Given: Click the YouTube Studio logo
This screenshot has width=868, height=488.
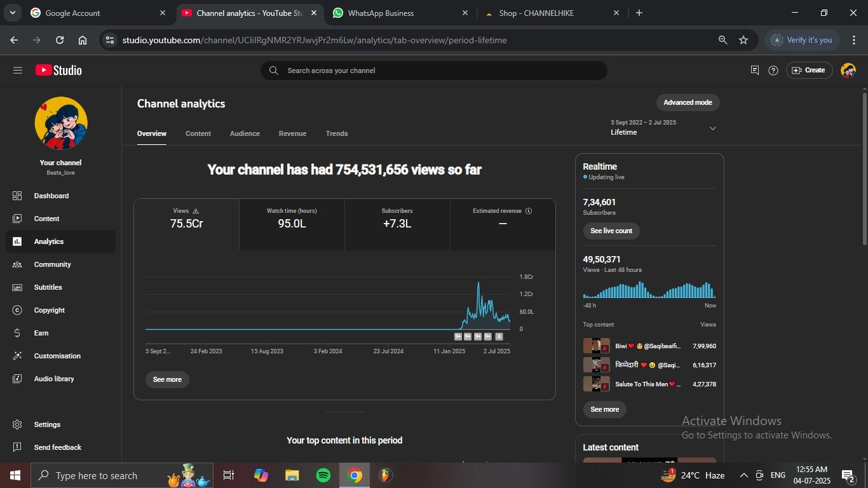Looking at the screenshot, I should point(58,71).
